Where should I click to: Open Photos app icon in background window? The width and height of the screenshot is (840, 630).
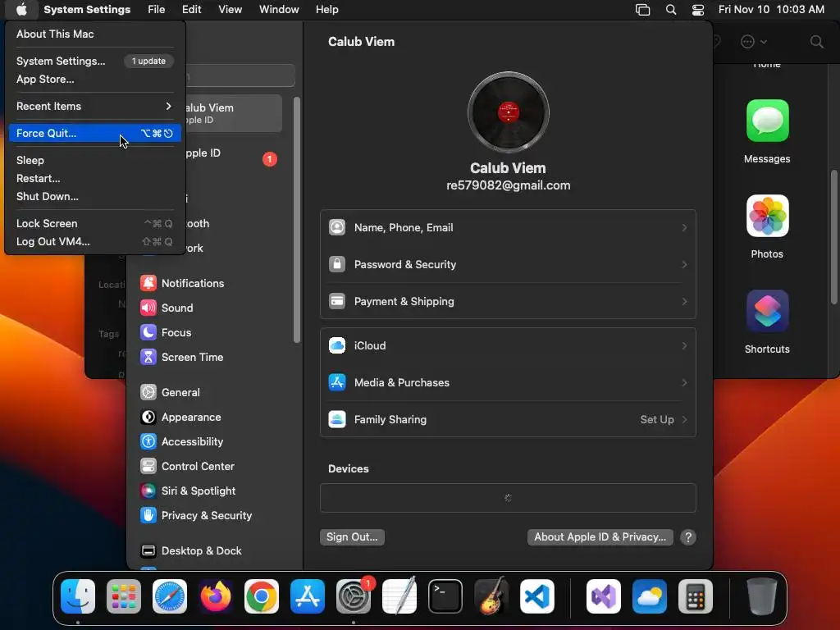(767, 216)
